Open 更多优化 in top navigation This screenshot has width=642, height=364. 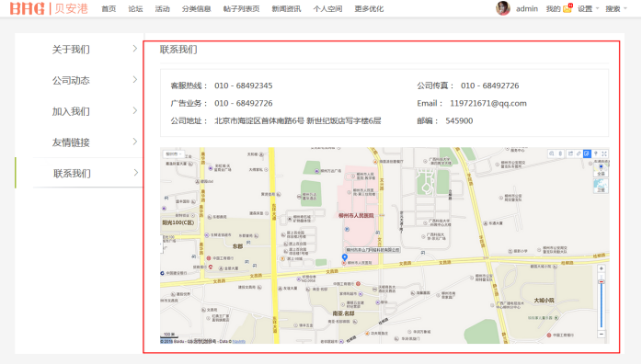369,8
